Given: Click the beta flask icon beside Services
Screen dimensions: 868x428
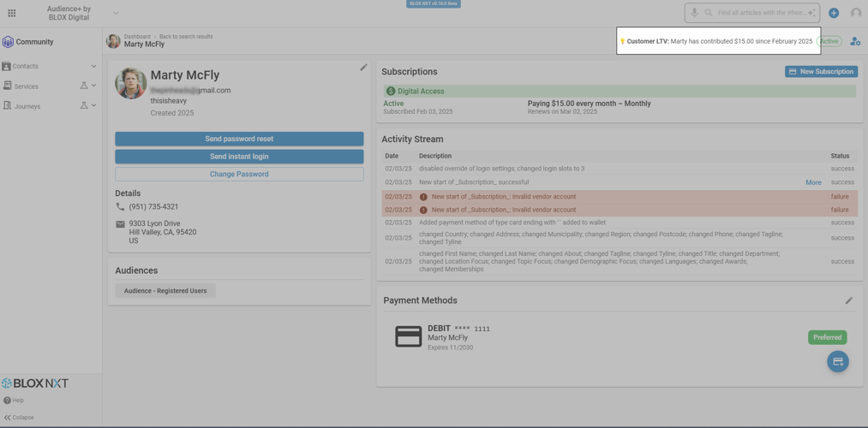Looking at the screenshot, I should pos(84,86).
